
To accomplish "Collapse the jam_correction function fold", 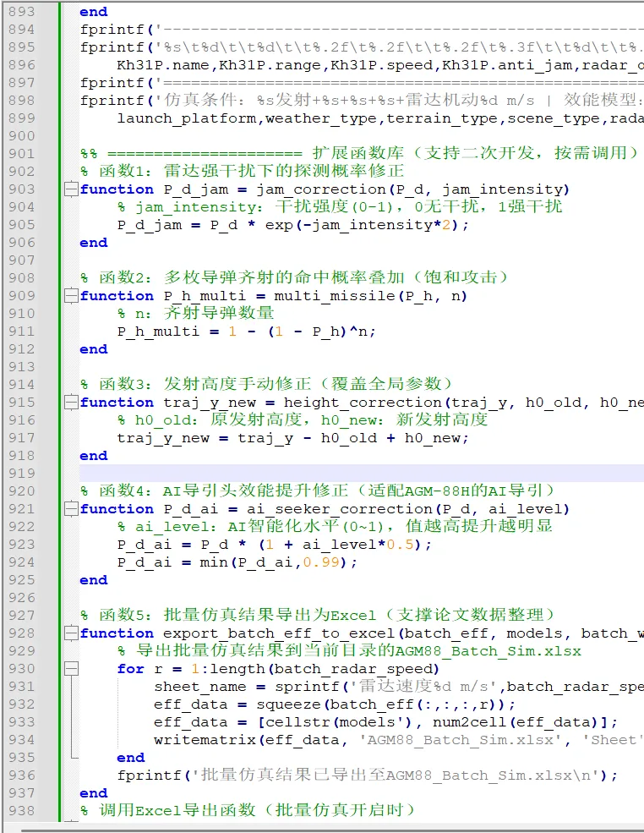I will (71, 189).
